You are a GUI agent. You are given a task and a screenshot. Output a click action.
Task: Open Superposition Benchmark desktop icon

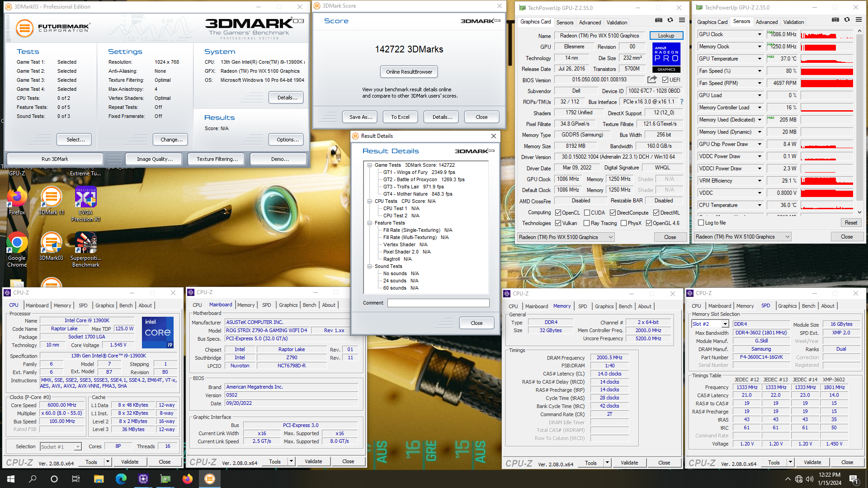point(85,250)
